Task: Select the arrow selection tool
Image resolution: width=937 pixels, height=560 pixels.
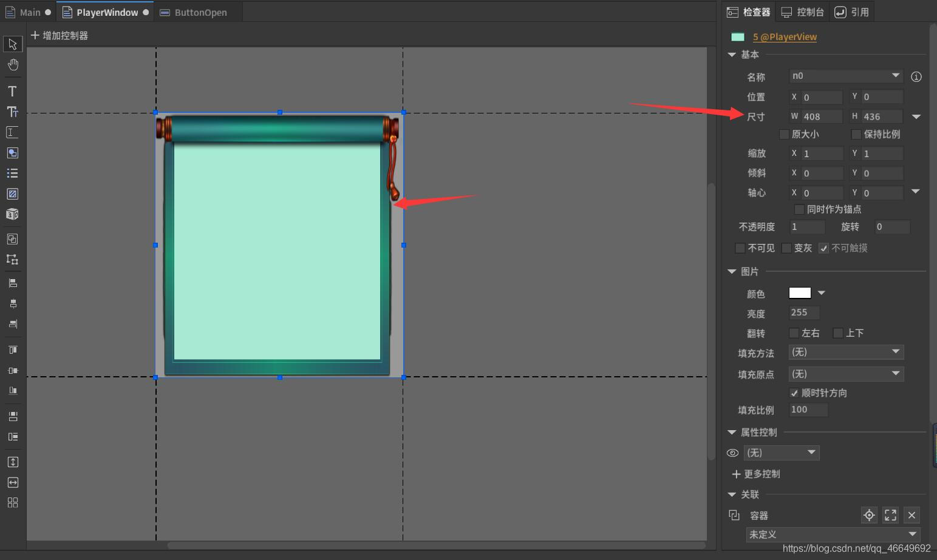Action: tap(13, 44)
